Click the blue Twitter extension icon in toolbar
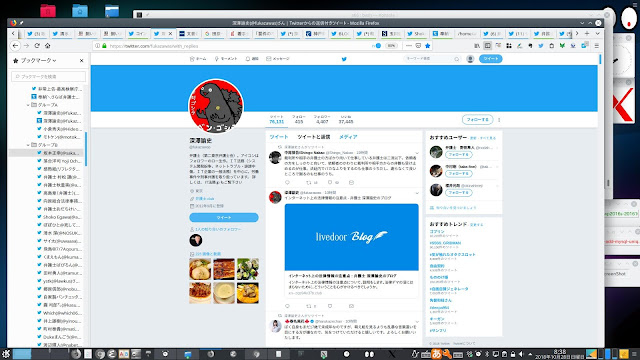The width and height of the screenshot is (640, 360). (541, 46)
